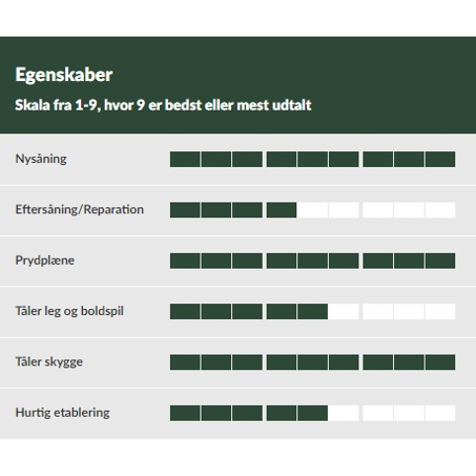Select the Nysåning row label
Screen dimensions: 476x476
pos(40,159)
